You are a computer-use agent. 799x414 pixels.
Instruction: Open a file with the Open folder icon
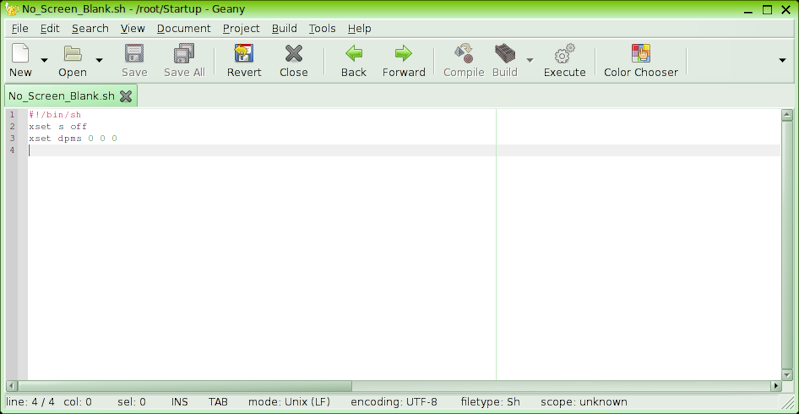(72, 53)
